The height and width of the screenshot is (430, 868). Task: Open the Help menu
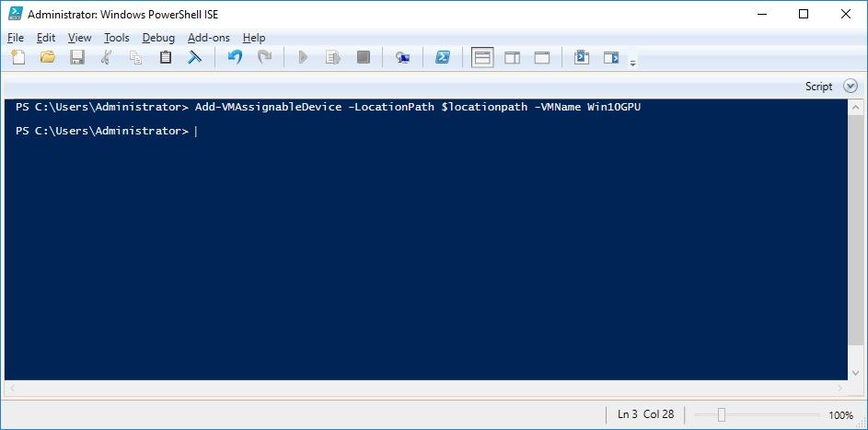(254, 38)
